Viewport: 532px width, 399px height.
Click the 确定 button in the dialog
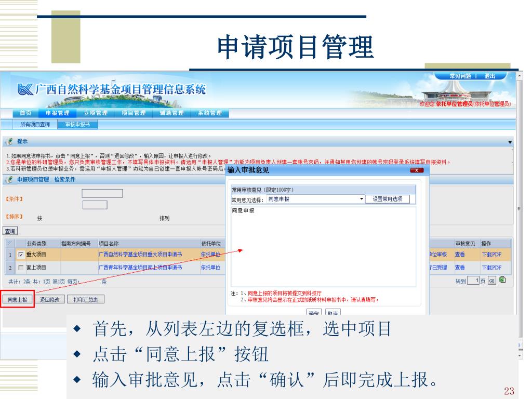(x=314, y=312)
